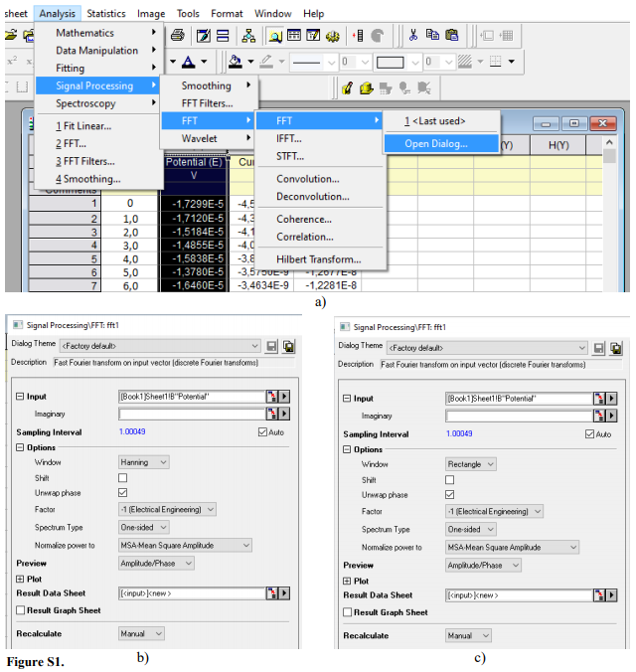The height and width of the screenshot is (672, 636).
Task: Choose Open Dialog... in the FFT submenu
Action: tap(436, 143)
